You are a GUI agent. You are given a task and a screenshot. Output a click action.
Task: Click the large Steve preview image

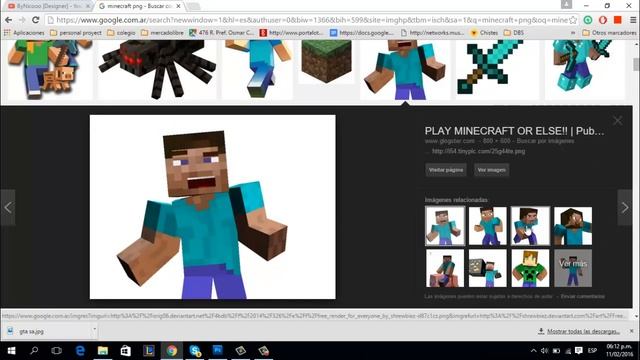tap(213, 207)
